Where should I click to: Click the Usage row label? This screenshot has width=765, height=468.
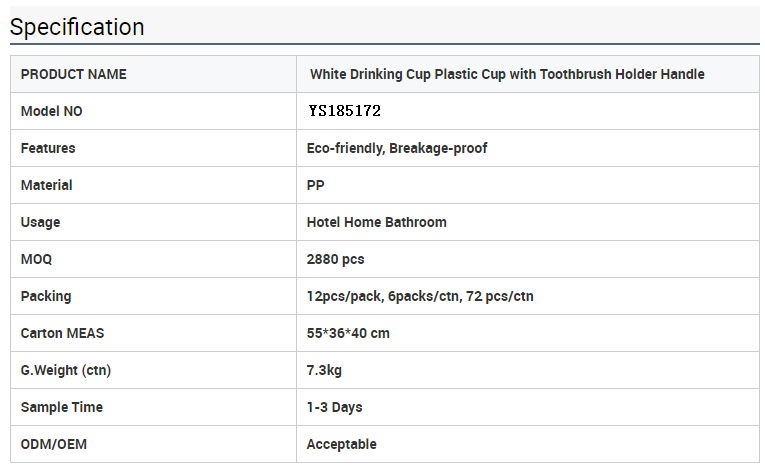pyautogui.click(x=40, y=223)
